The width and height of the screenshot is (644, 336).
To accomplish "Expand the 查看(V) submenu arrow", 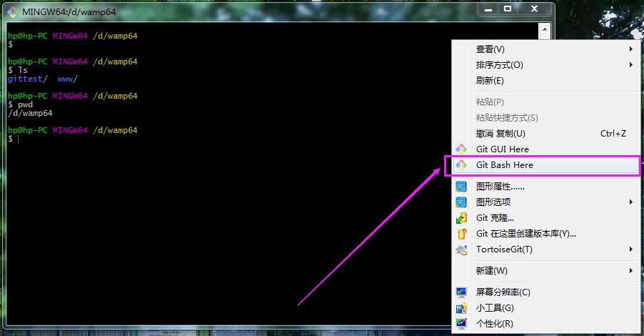I will pos(631,49).
